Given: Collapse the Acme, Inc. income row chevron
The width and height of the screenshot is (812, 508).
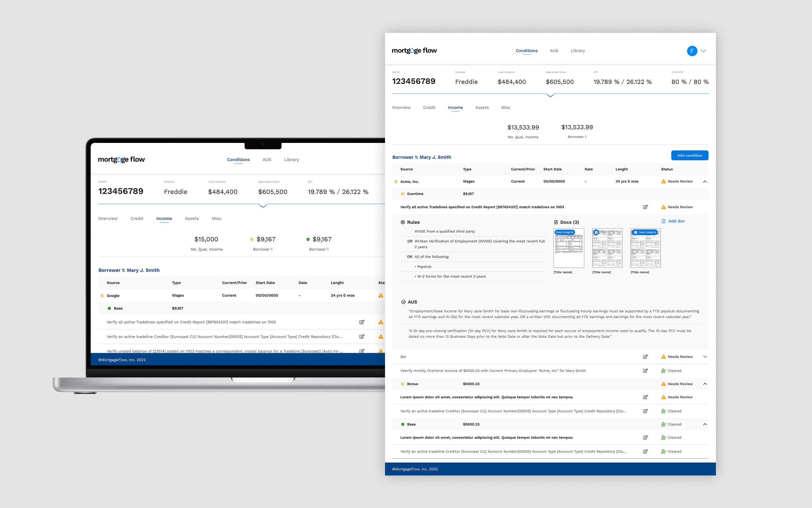Looking at the screenshot, I should point(705,182).
